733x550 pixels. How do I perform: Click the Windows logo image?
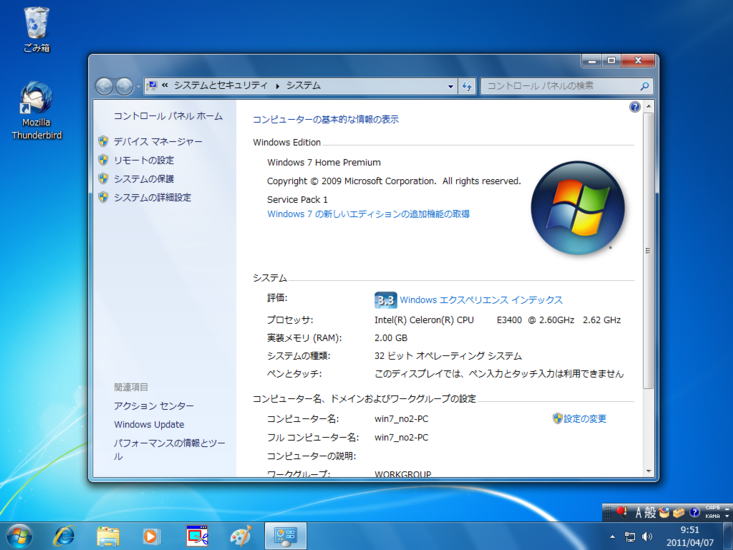pos(578,208)
